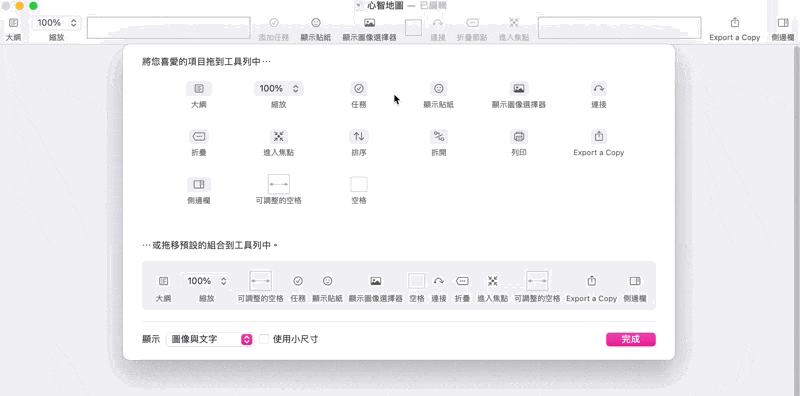Click 大綱 in the default toolbar set

163,281
